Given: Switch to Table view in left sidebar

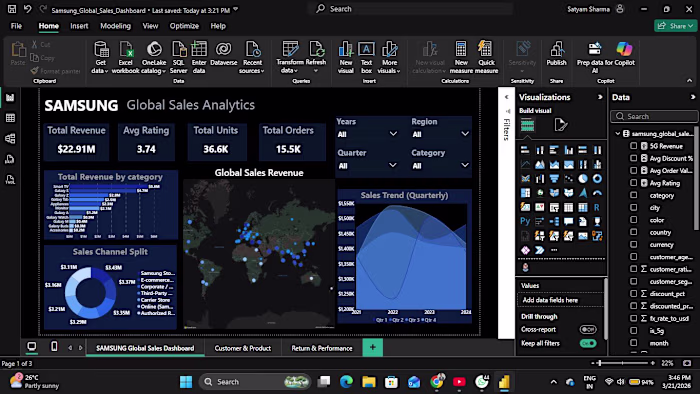Looking at the screenshot, I should point(10,118).
